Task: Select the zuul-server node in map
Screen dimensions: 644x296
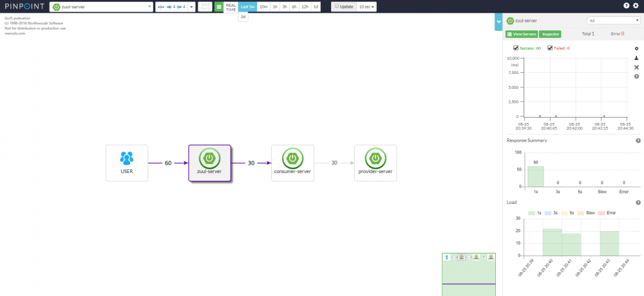Action: click(x=209, y=163)
